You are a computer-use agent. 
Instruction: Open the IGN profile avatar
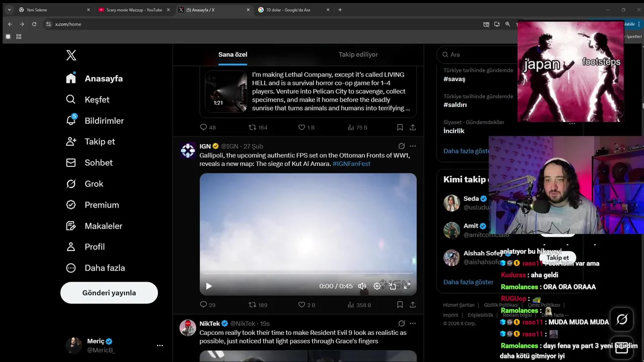188,150
